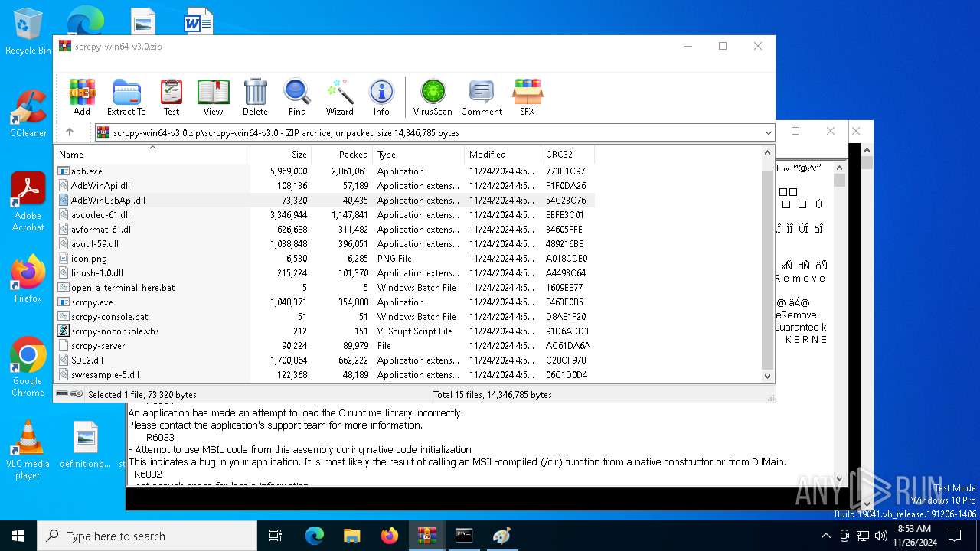This screenshot has width=980, height=551.
Task: Open CCleaner desktop shortcut
Action: pos(28,113)
